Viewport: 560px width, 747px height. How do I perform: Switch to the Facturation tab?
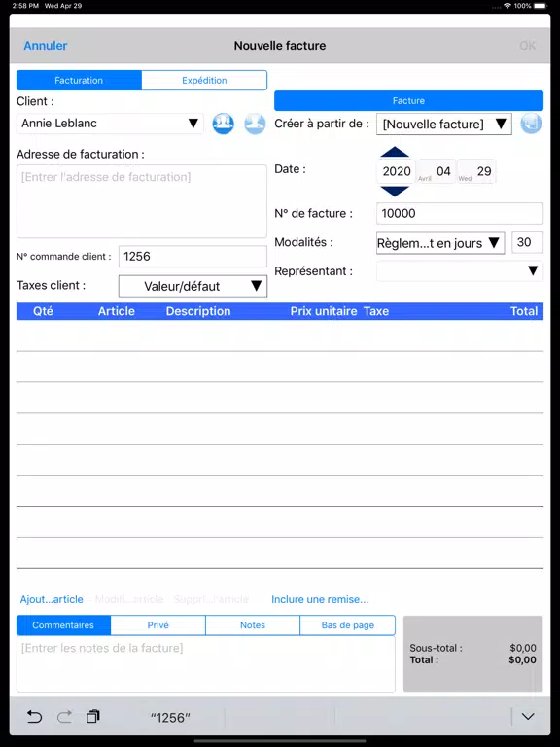coord(79,81)
